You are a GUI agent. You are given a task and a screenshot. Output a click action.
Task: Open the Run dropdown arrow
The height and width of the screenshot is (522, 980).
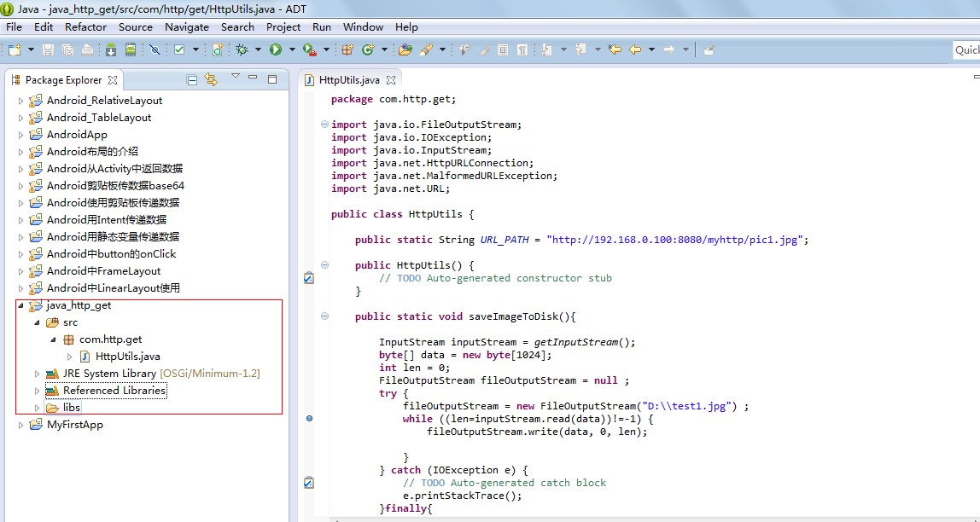click(x=292, y=50)
